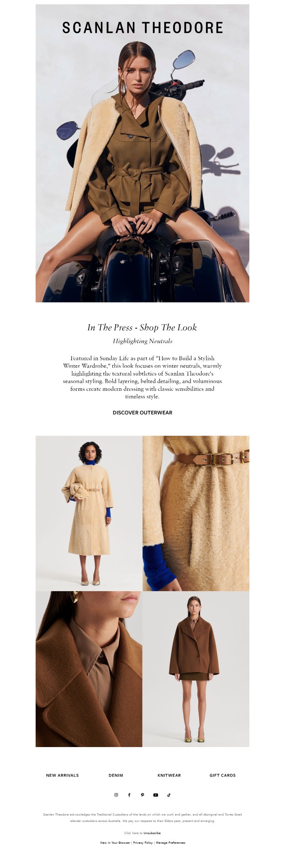
Task: Go to Denim category
Action: click(x=116, y=775)
